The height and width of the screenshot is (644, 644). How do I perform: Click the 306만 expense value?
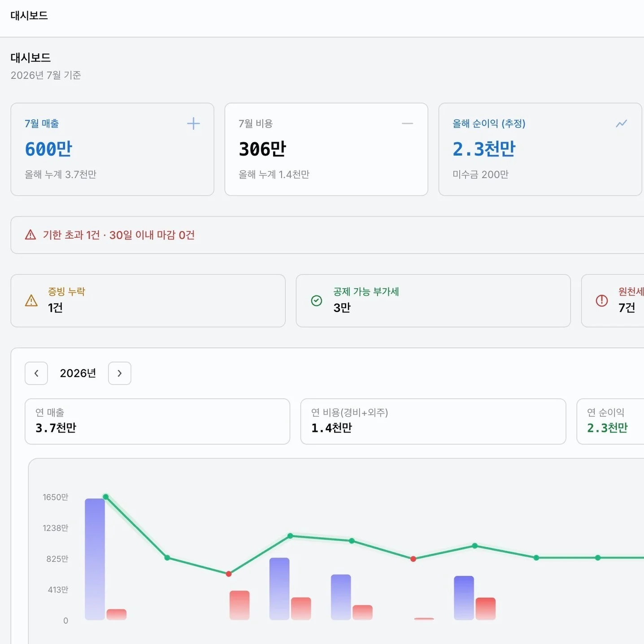262,149
